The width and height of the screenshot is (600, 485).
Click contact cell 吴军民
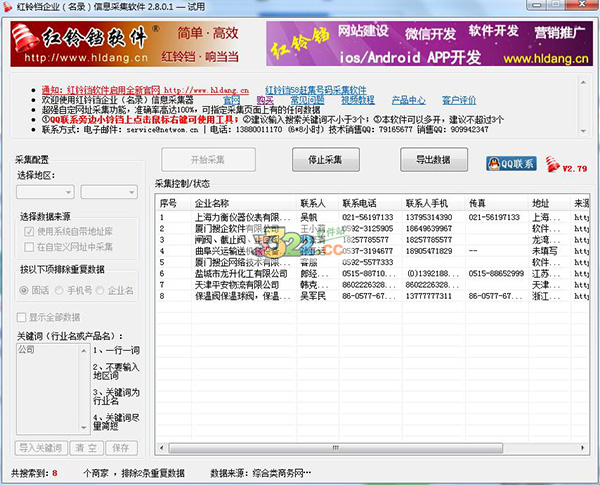coord(313,296)
